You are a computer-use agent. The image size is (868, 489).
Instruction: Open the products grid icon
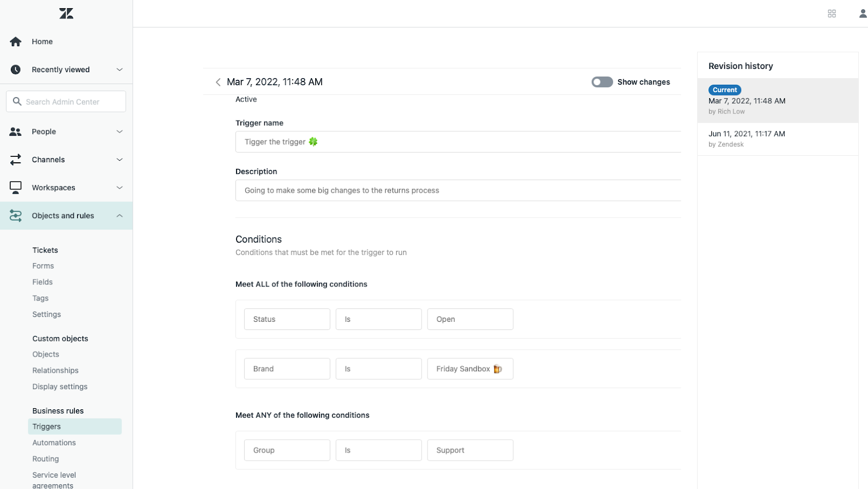[832, 14]
